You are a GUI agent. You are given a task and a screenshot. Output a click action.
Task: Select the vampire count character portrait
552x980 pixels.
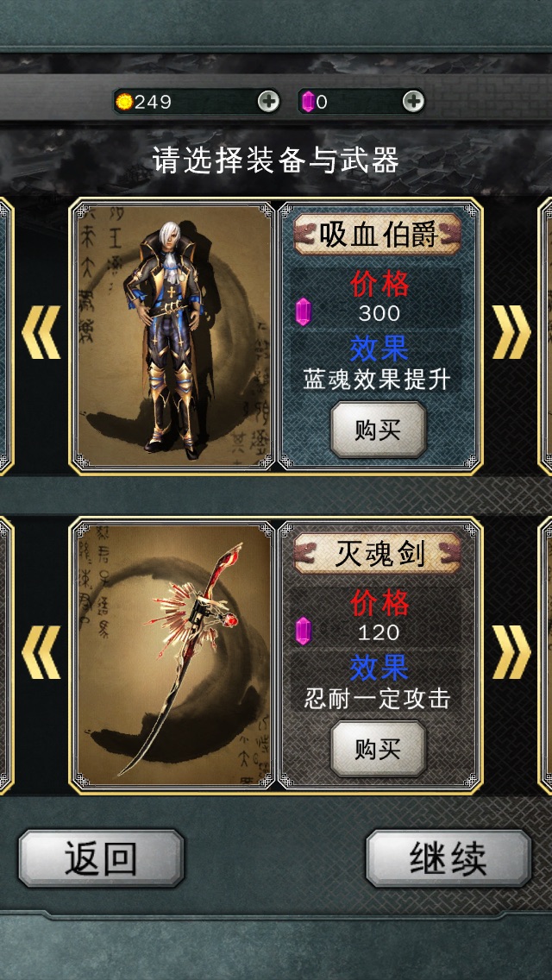[172, 336]
